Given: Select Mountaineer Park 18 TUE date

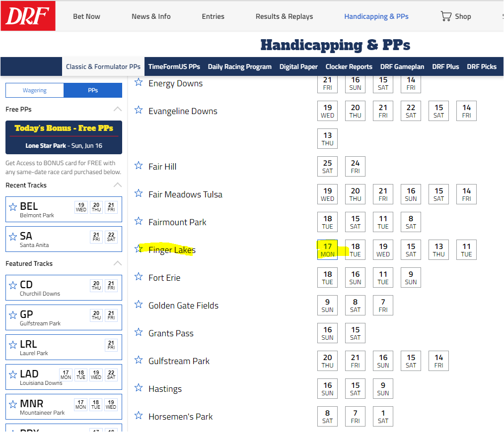Looking at the screenshot, I should point(96,404).
